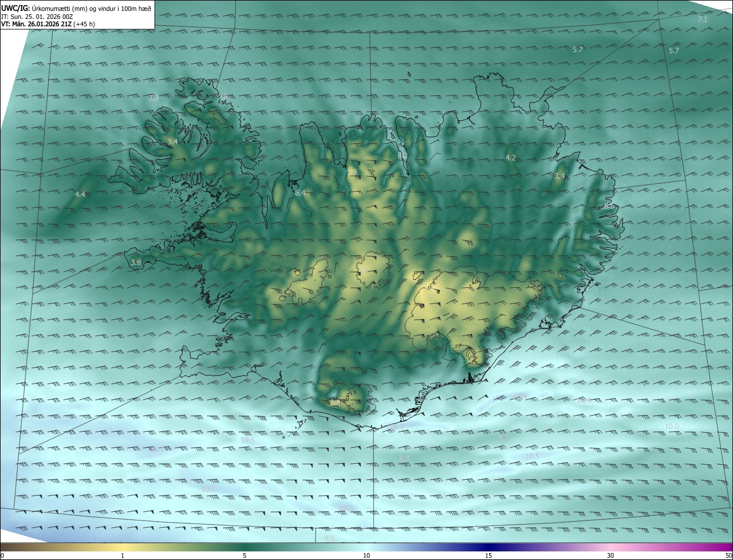Click the 'UWC/IG: Úrkomumætti (mm)' title line

pyautogui.click(x=76, y=8)
